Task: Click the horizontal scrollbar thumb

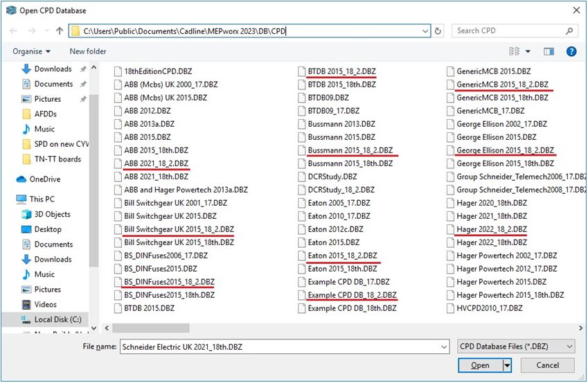Action: click(x=151, y=328)
